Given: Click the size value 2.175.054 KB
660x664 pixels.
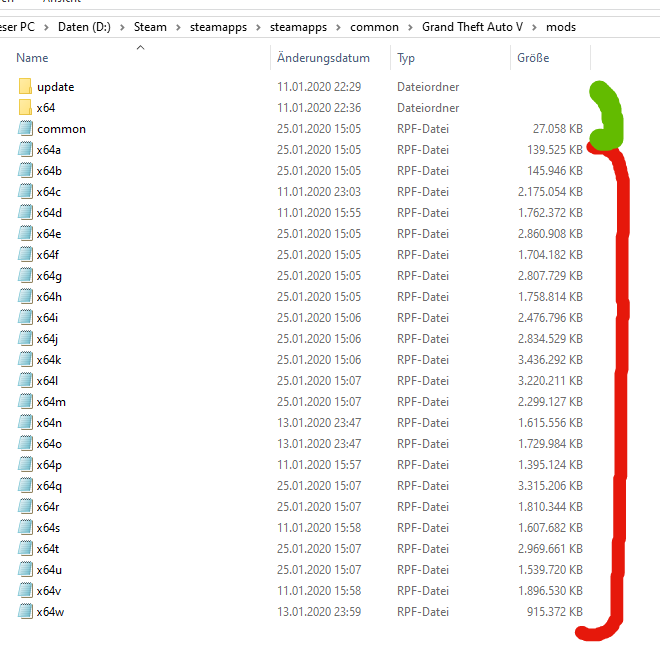Looking at the screenshot, I should [x=550, y=191].
